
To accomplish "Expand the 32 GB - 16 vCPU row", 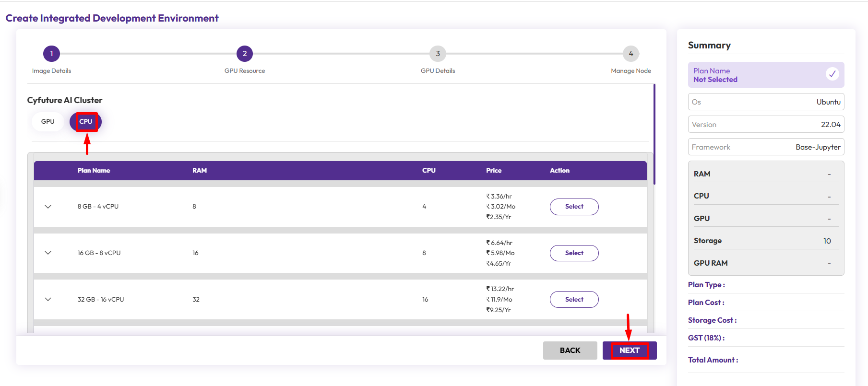I will tap(48, 300).
